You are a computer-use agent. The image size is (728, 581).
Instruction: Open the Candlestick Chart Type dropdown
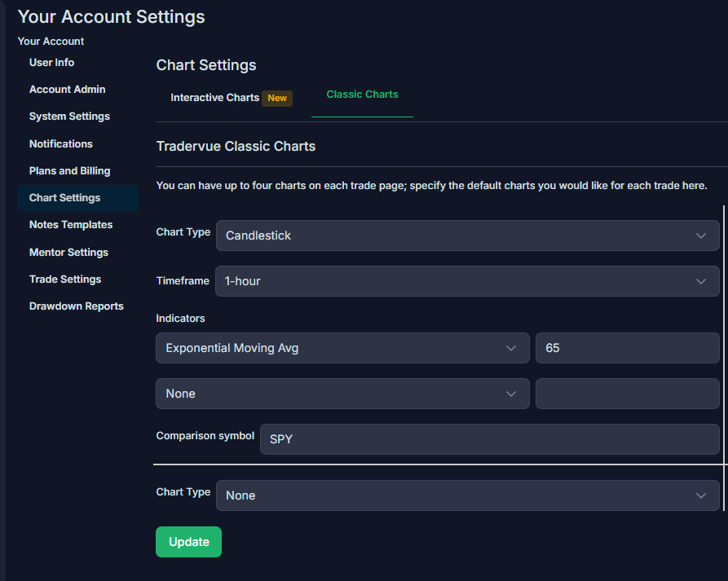[x=468, y=235]
